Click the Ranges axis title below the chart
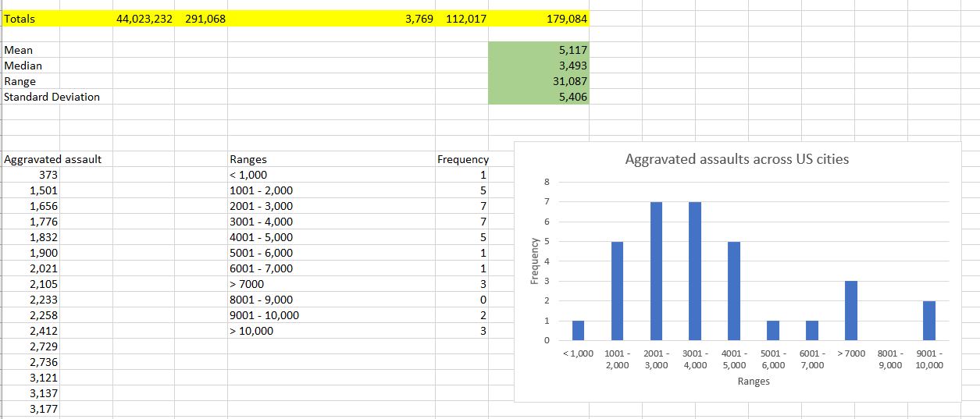This screenshot has height=419, width=980. 753,382
